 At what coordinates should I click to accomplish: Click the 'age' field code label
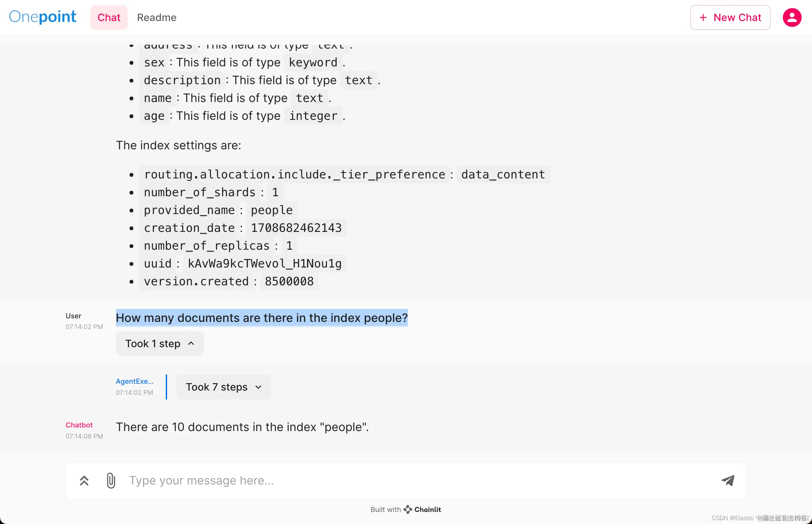(154, 116)
